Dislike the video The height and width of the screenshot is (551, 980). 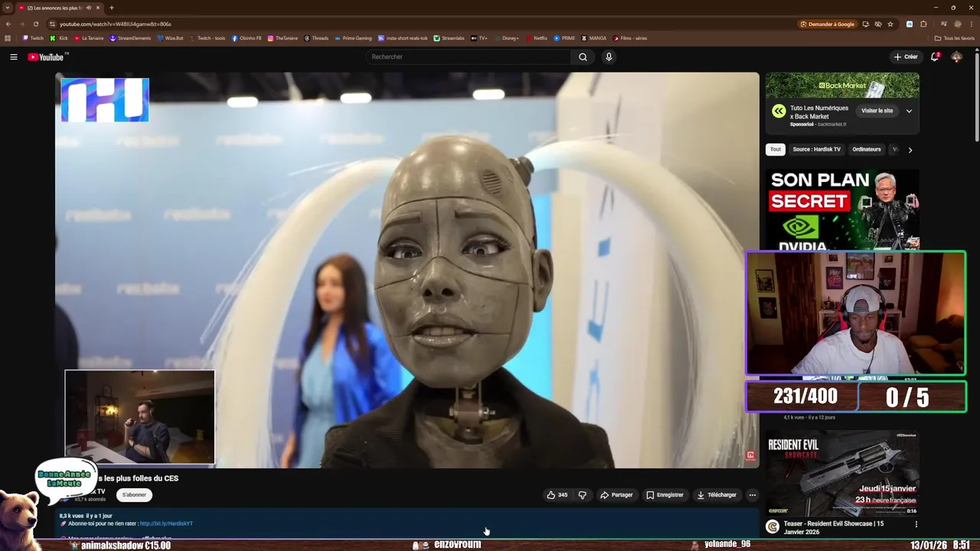582,495
